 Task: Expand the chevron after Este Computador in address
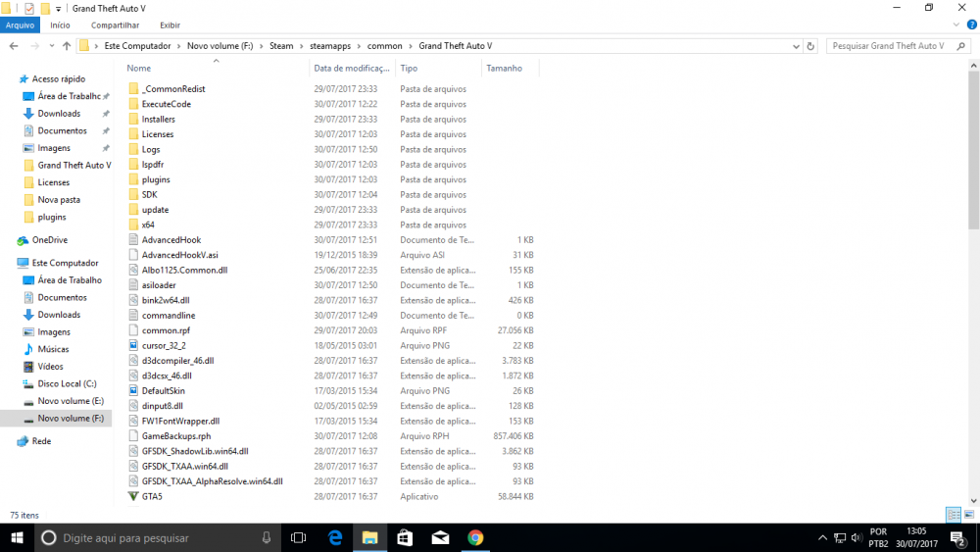(178, 46)
